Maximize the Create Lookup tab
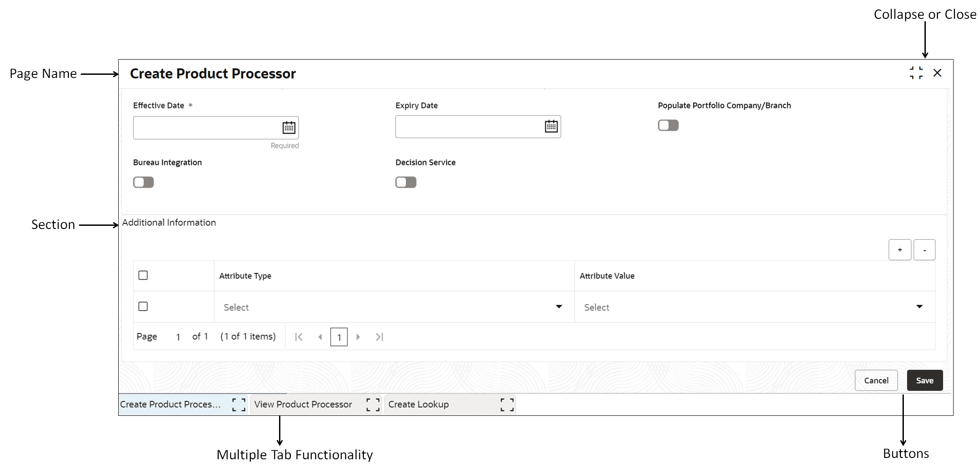Viewport: 980px width, 466px height. point(507,404)
